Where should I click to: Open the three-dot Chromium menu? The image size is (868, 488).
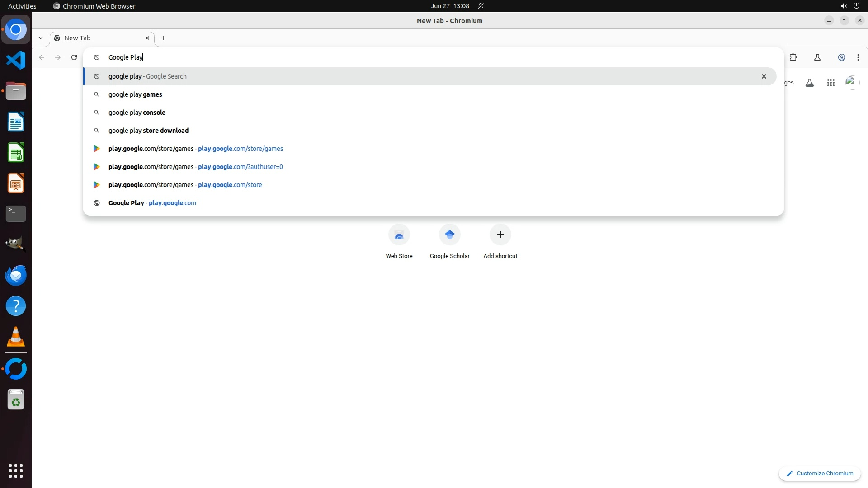(x=858, y=57)
